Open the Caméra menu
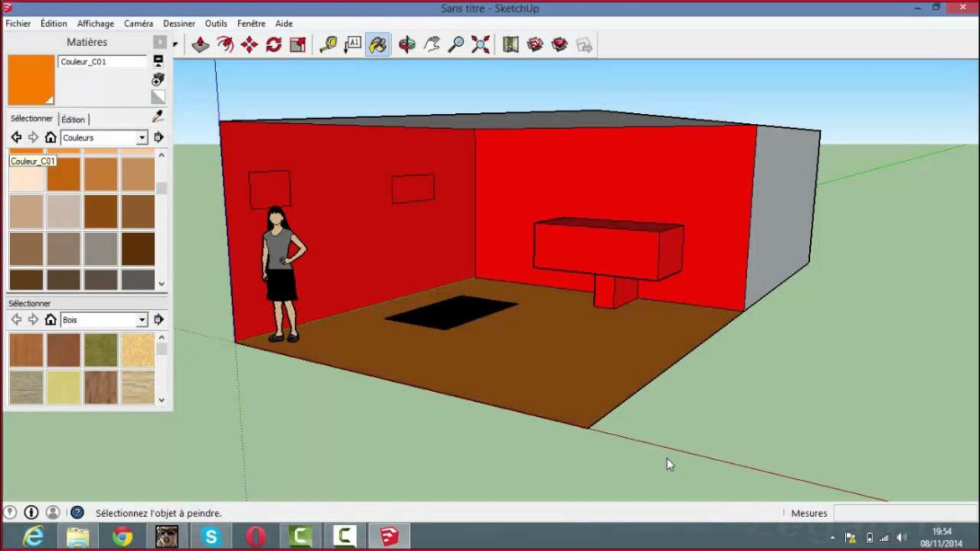 point(138,23)
